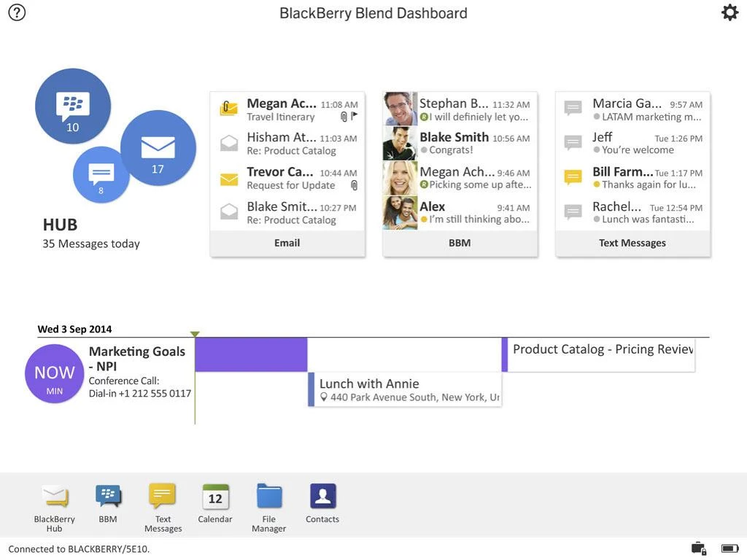Click the email bubble showing 17 messages
The image size is (747, 560).
[158, 148]
